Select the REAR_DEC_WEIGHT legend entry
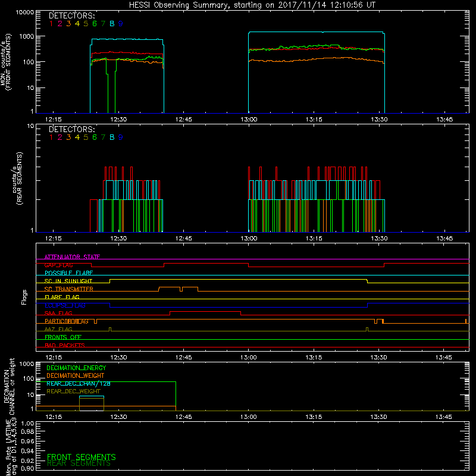The image size is (476, 476). point(73,392)
